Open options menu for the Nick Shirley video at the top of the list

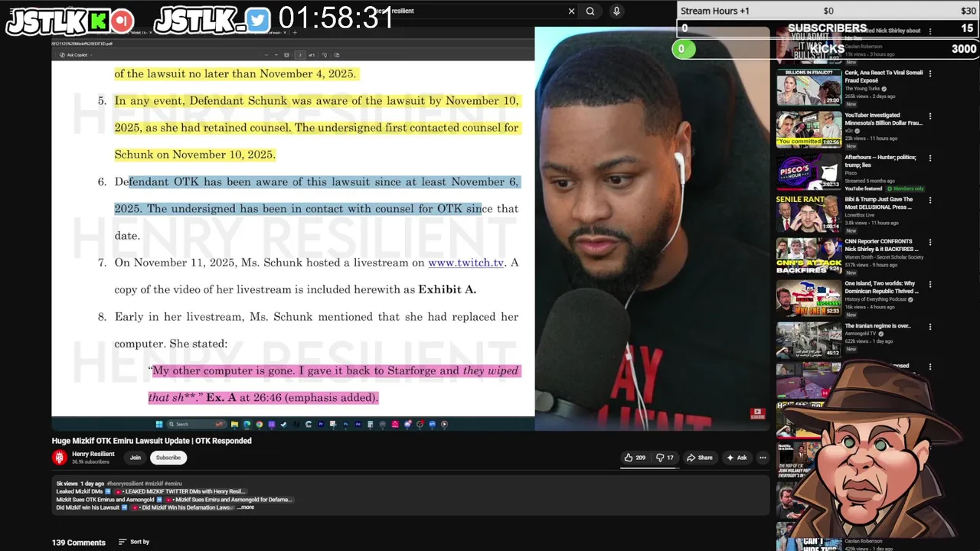tap(930, 31)
